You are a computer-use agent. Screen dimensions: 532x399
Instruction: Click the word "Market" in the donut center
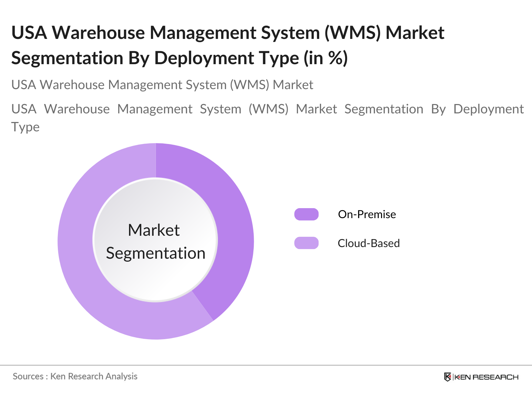tap(154, 230)
